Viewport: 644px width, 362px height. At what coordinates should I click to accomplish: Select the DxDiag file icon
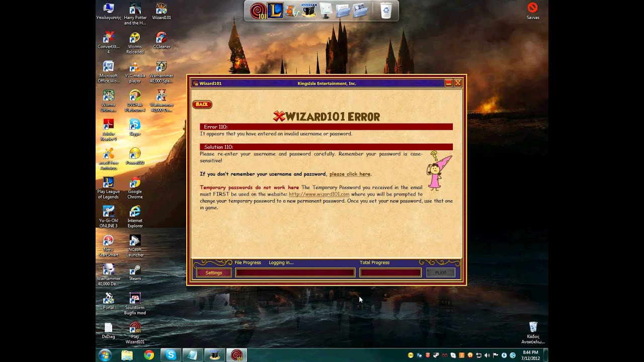(109, 330)
